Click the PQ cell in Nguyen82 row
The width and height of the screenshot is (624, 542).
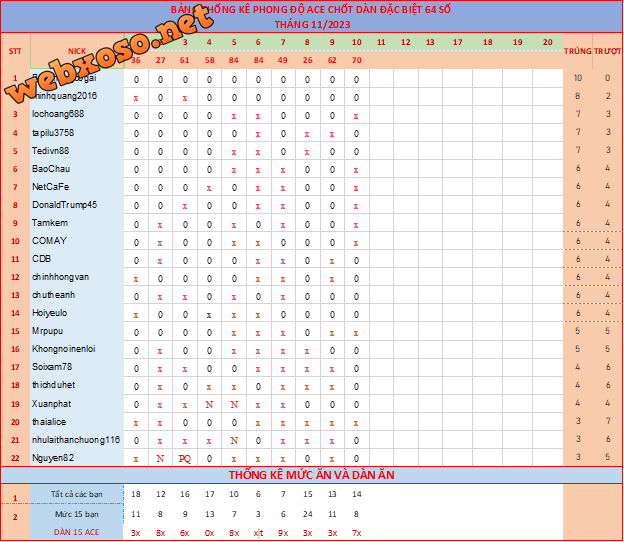tap(185, 459)
